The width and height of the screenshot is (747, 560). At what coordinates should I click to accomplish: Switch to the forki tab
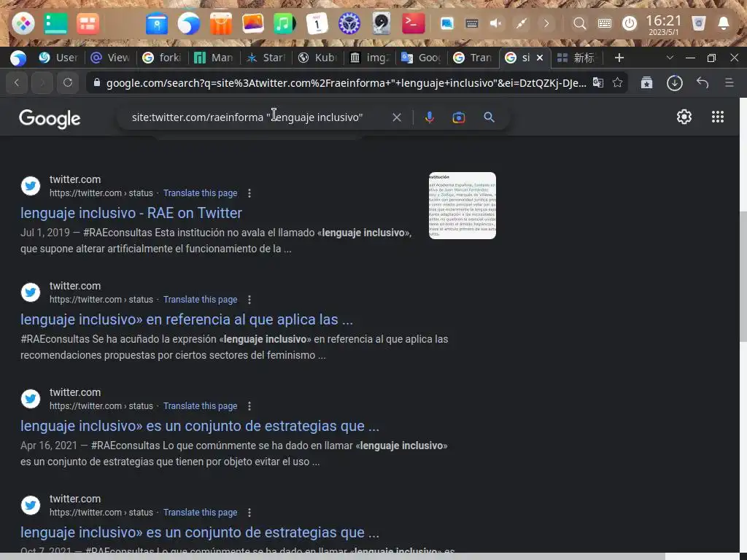pyautogui.click(x=163, y=58)
